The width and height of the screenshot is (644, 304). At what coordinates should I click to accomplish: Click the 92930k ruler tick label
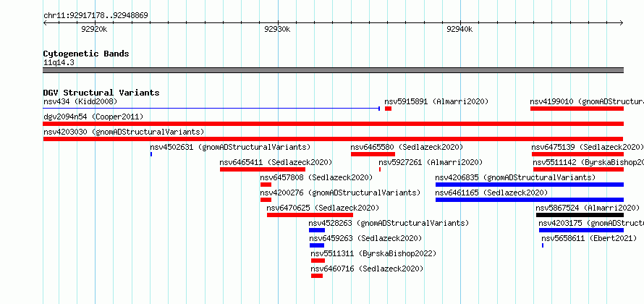pos(277,29)
